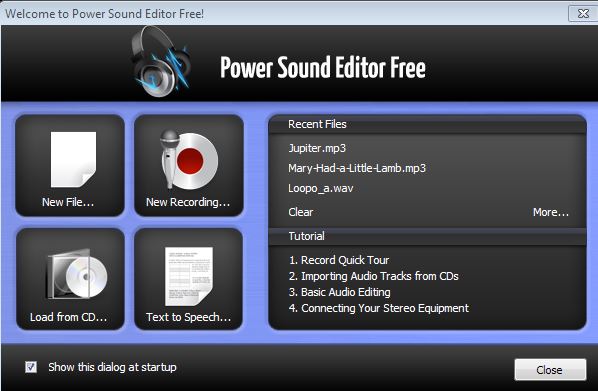Open recent file Jupiter.mp3
The width and height of the screenshot is (598, 391).
317,148
